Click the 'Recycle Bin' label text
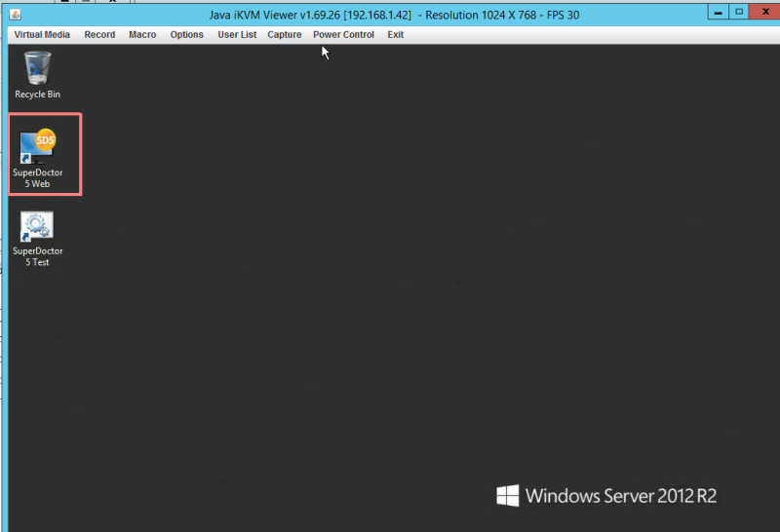Image resolution: width=780 pixels, height=532 pixels. point(37,94)
